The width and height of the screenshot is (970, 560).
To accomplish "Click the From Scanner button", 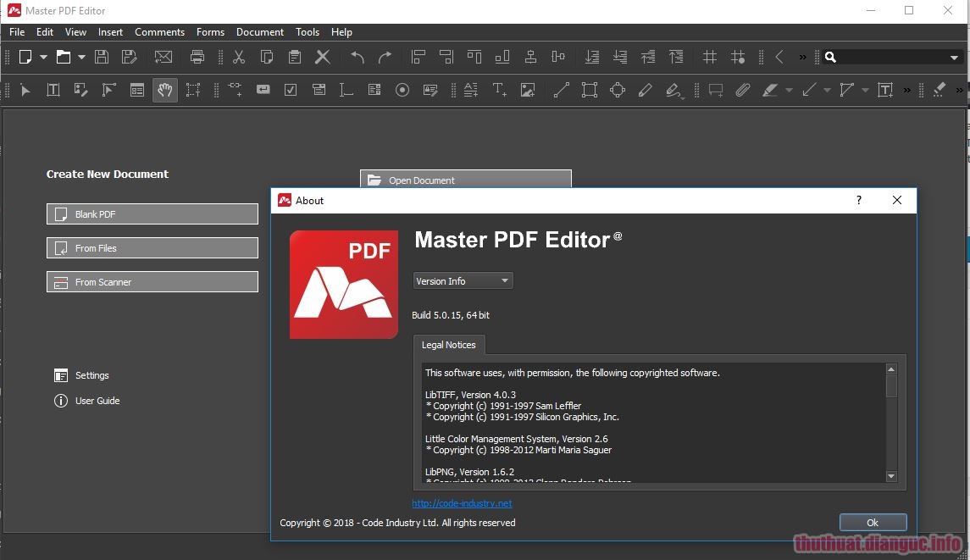I will tap(152, 282).
